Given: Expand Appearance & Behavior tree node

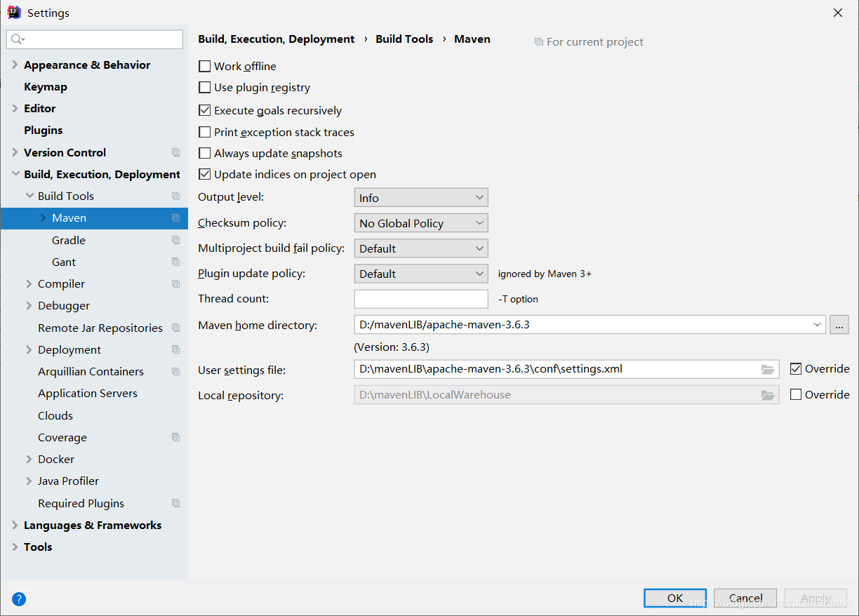Looking at the screenshot, I should (x=15, y=65).
